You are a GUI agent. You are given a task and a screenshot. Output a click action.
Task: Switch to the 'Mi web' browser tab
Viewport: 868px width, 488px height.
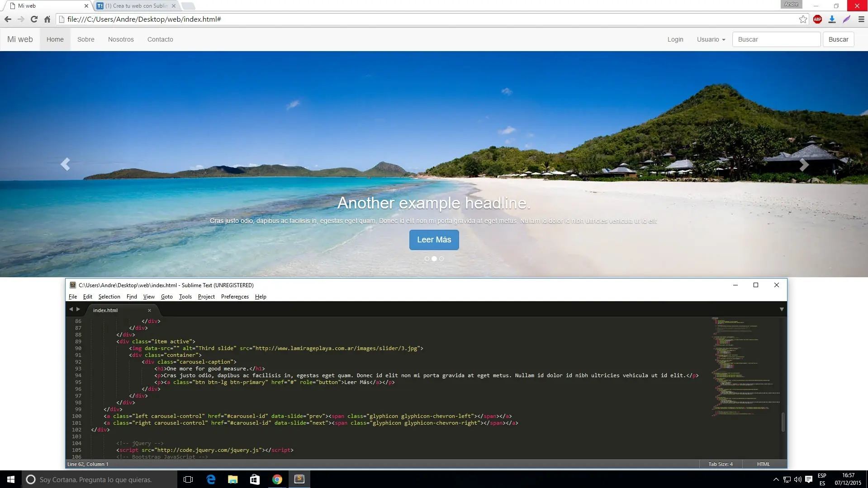(47, 6)
